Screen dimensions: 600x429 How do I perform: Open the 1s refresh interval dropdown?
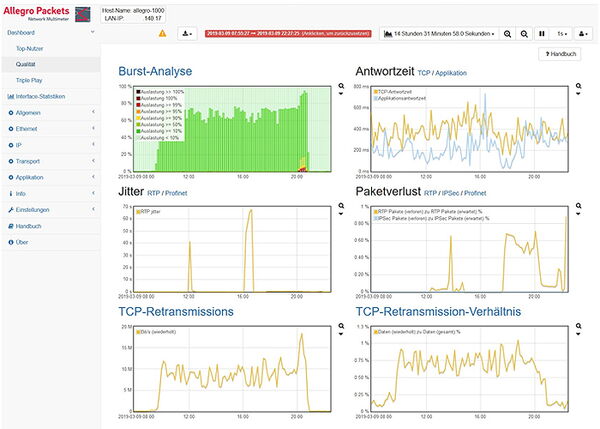coord(562,33)
